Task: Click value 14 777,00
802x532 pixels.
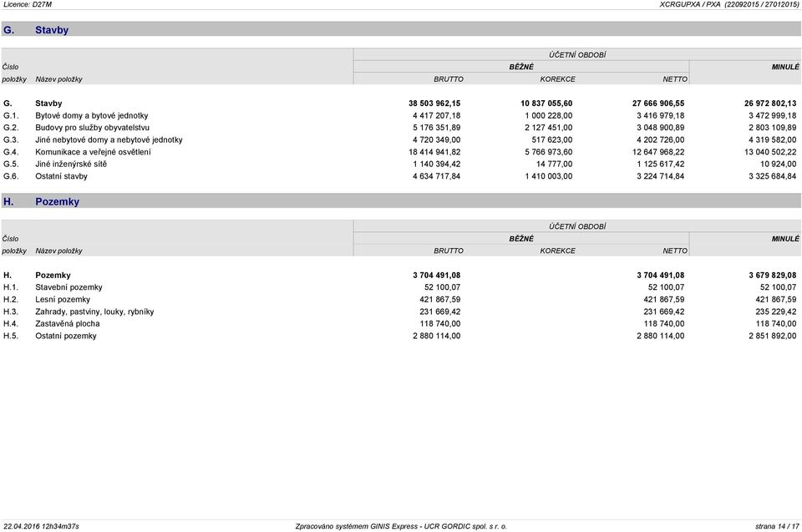Action: click(555, 165)
